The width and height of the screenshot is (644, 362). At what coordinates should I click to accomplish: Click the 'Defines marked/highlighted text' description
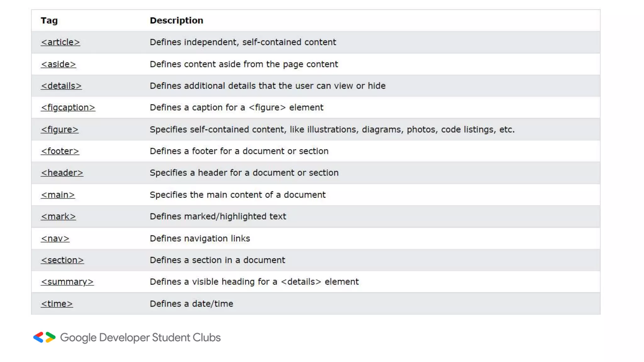218,217
